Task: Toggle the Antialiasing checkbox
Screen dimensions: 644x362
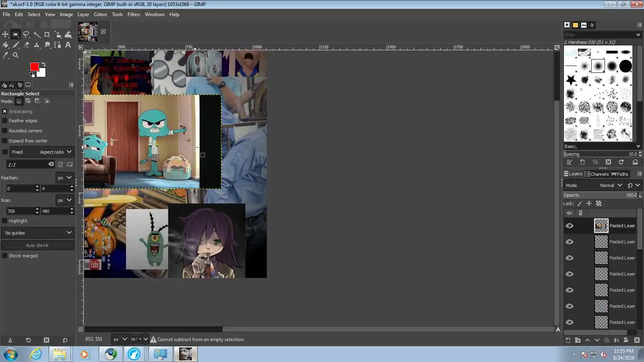Action: click(x=5, y=111)
